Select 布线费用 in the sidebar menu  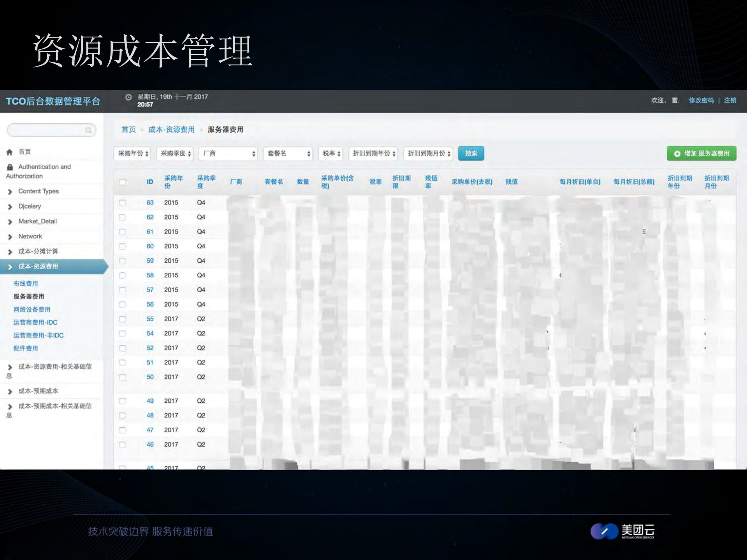25,283
